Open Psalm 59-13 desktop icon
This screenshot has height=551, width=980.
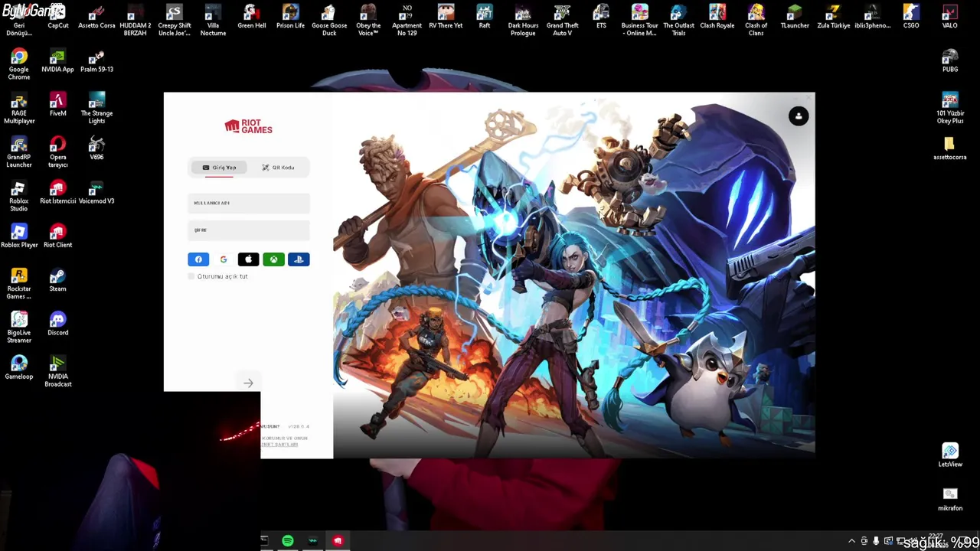pos(96,61)
